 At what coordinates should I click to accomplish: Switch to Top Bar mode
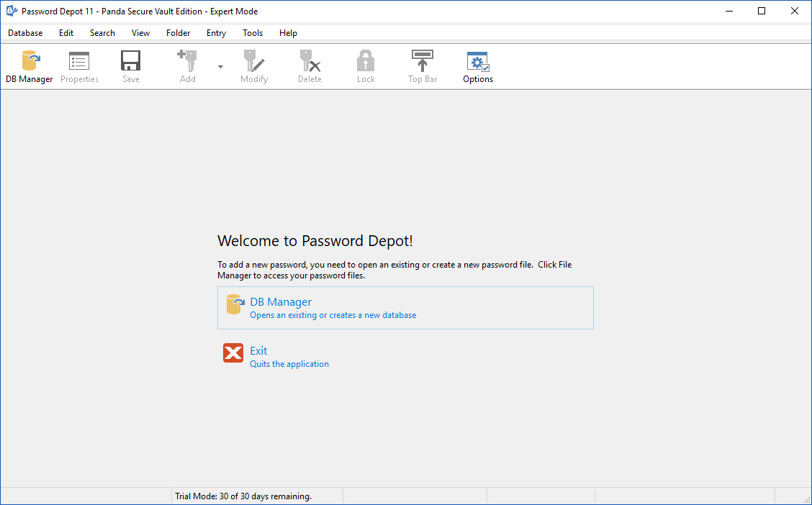[x=423, y=62]
